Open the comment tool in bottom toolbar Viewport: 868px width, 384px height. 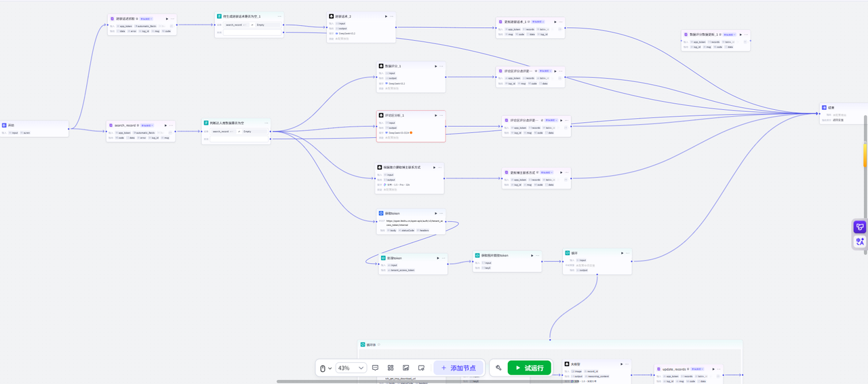tap(375, 368)
